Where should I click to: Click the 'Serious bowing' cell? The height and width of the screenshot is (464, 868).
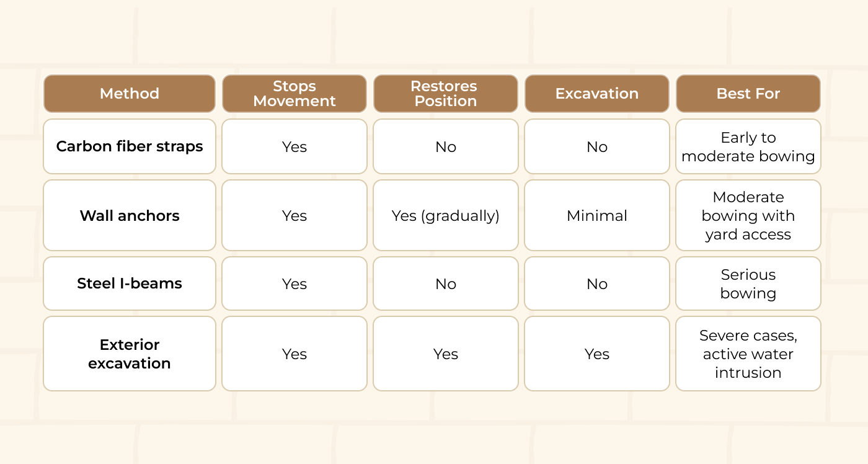[748, 283]
